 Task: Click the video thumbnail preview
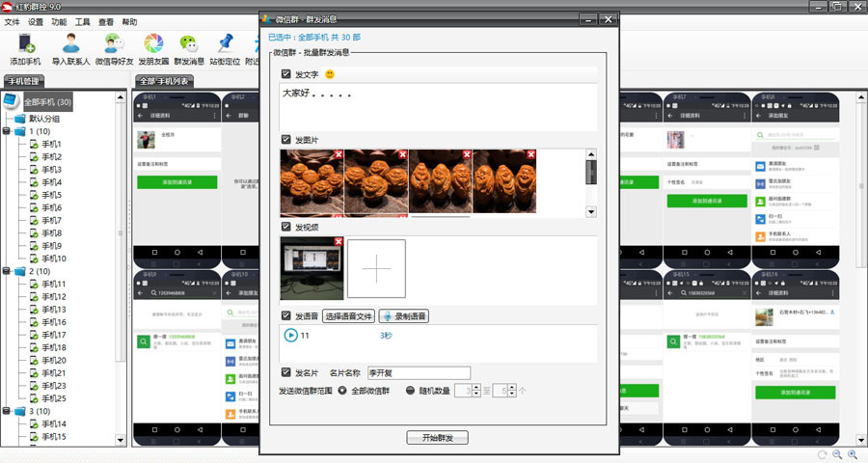[x=312, y=268]
